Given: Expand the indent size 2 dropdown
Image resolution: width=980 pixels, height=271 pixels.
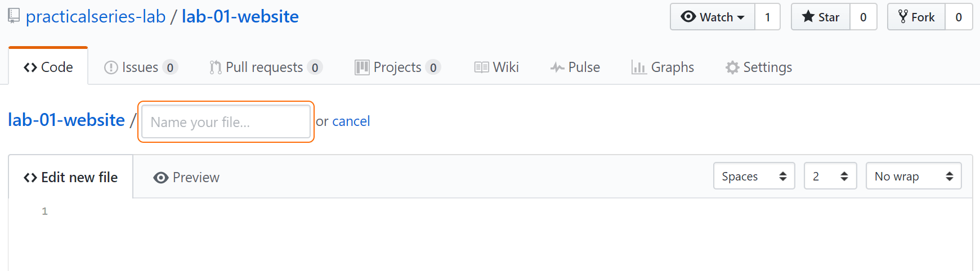Looking at the screenshot, I should tap(830, 176).
